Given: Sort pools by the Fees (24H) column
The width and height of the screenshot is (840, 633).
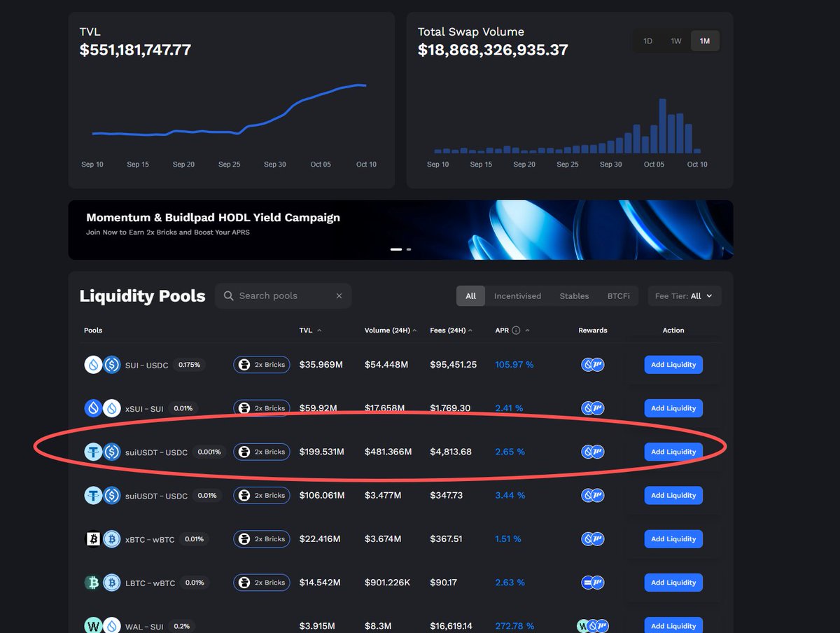Looking at the screenshot, I should (x=451, y=331).
